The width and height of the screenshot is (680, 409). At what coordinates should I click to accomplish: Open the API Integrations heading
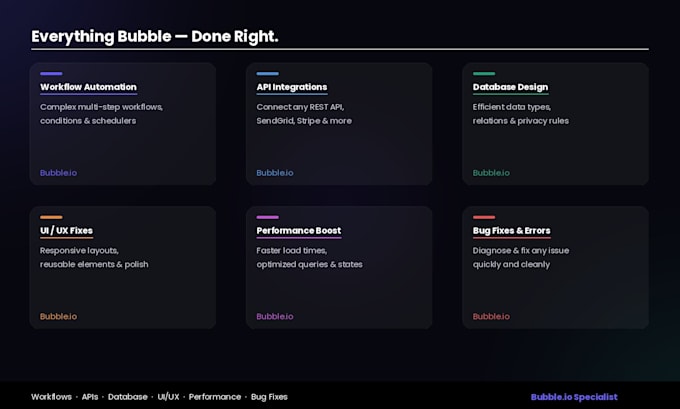292,87
